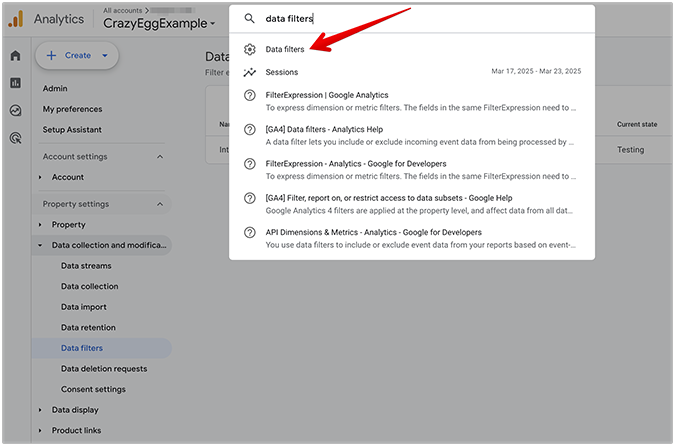Click the Google Analytics logo
The image size is (675, 446).
(16, 19)
